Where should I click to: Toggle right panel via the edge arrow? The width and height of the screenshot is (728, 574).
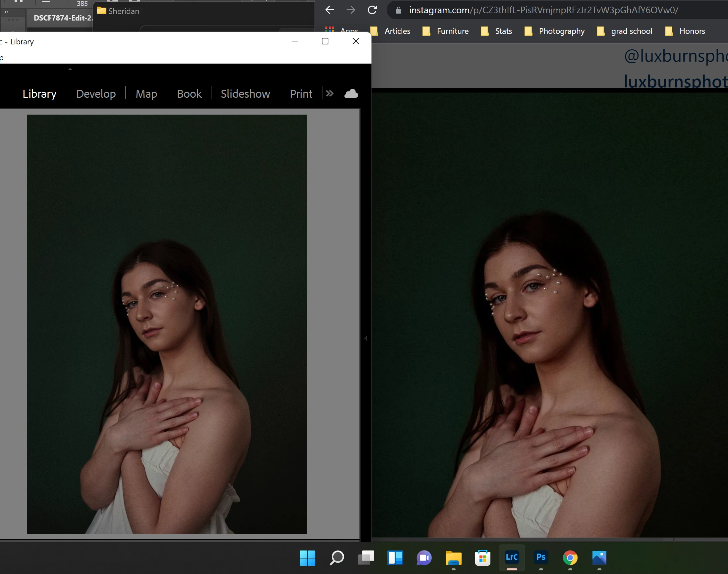pyautogui.click(x=366, y=339)
